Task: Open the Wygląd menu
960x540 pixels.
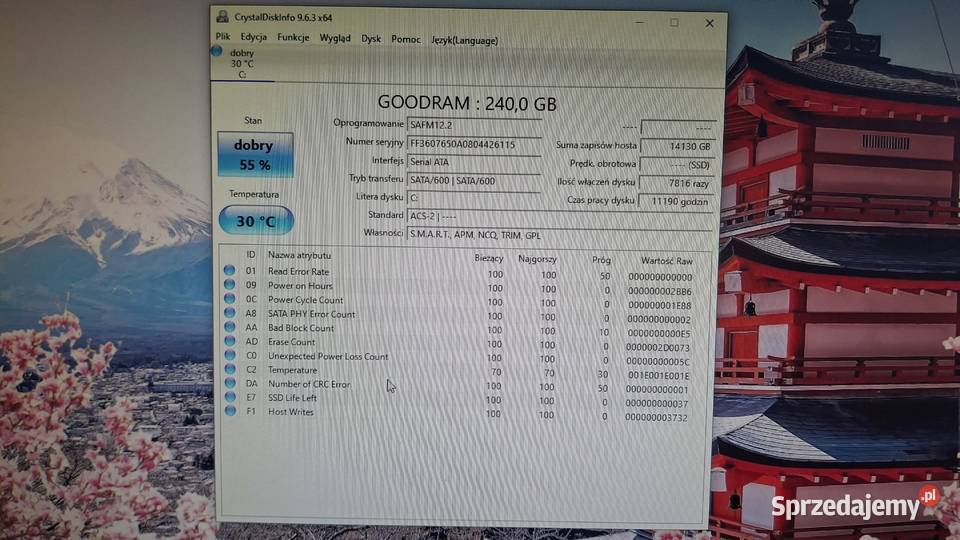Action: click(x=335, y=38)
